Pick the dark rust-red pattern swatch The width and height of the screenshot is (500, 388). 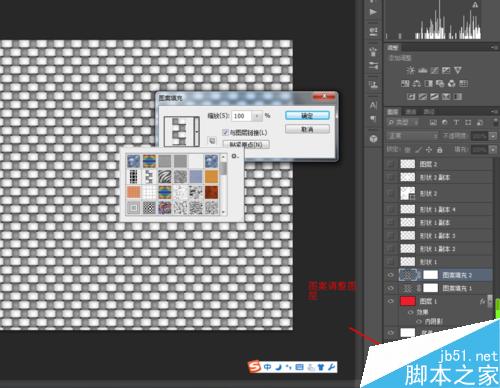[x=212, y=192]
